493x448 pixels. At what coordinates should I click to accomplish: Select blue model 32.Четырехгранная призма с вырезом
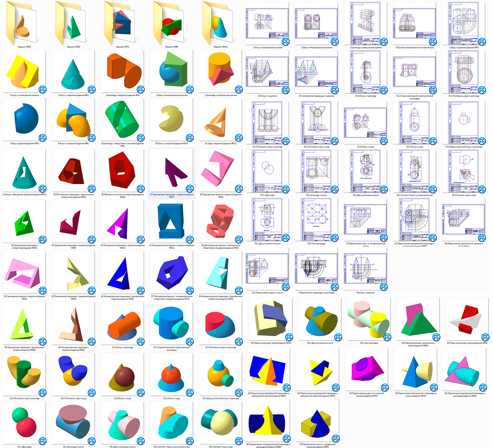[x=172, y=222]
